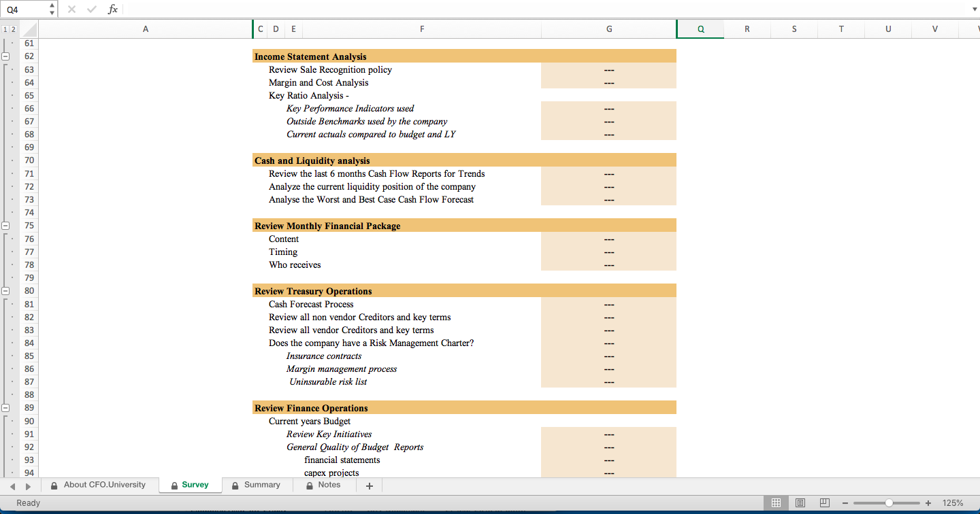
Task: Expand the formula bar dropdown arrow
Action: coord(974,10)
